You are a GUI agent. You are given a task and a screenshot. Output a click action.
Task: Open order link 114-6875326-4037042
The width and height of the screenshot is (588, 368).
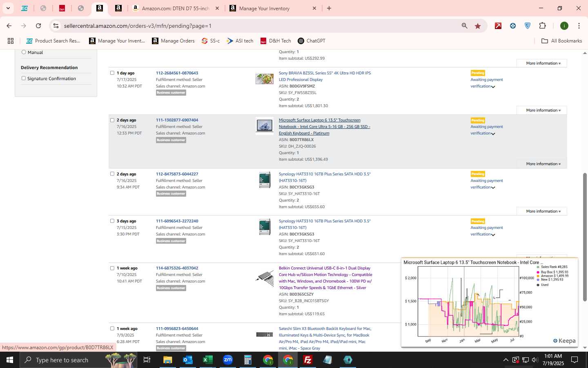[177, 268]
